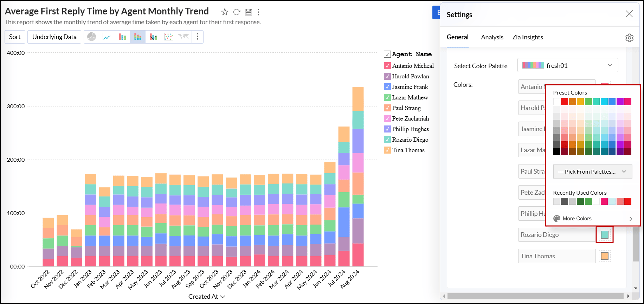Viewport: 644px width, 304px height.
Task: Save the report using disk icon
Action: [x=249, y=12]
